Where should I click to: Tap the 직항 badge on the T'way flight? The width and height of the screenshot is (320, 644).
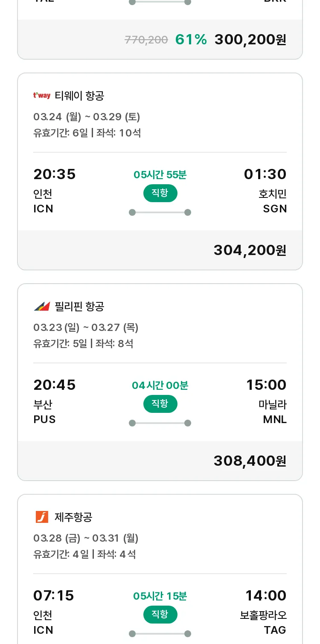tap(160, 193)
